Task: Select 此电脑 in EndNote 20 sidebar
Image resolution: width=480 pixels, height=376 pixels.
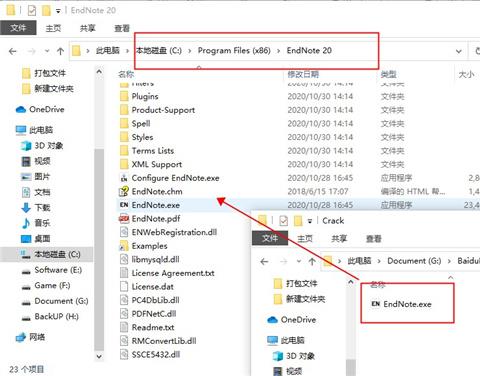Action: (x=34, y=130)
